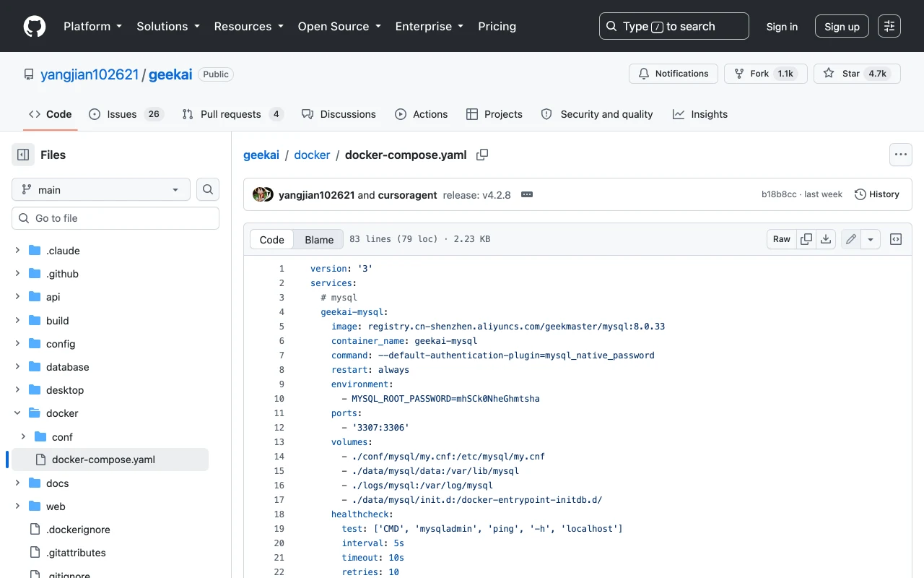Screen dimensions: 924x578
Task: Open the Resources dropdown
Action: tap(248, 26)
